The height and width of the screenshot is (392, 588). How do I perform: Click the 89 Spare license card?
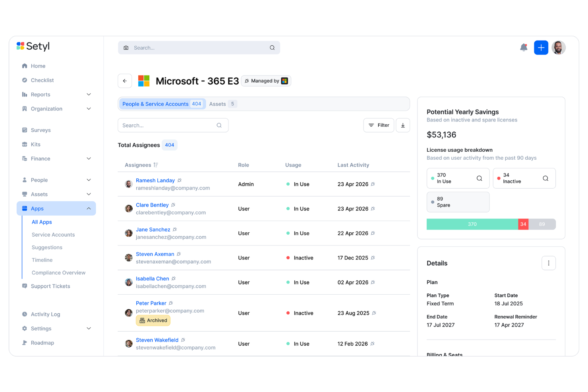[x=458, y=202]
